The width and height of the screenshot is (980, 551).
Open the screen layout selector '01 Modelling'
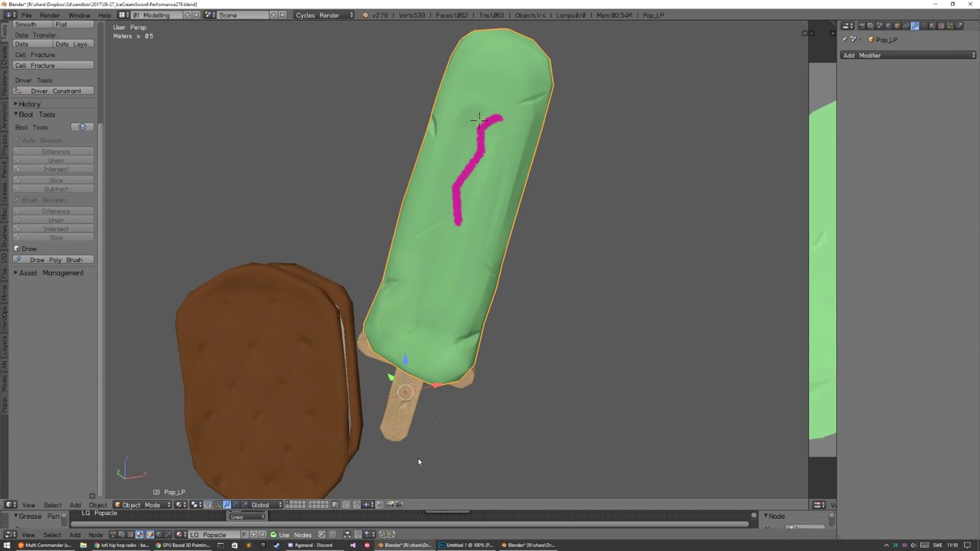[157, 15]
